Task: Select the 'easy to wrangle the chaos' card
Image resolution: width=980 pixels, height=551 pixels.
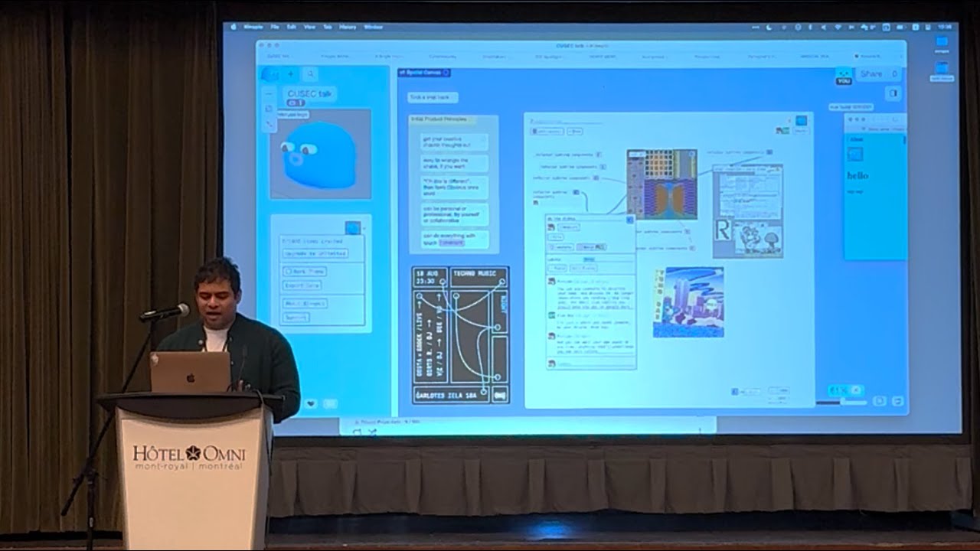Action: [454, 164]
